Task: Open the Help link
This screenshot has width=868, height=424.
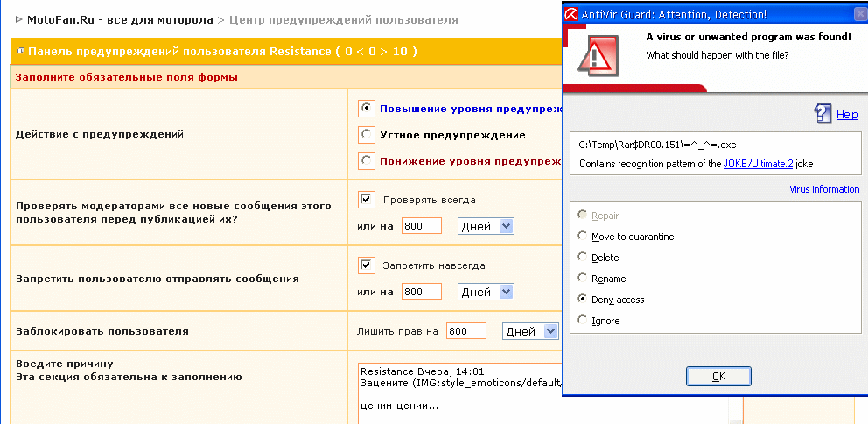Action: pos(847,115)
